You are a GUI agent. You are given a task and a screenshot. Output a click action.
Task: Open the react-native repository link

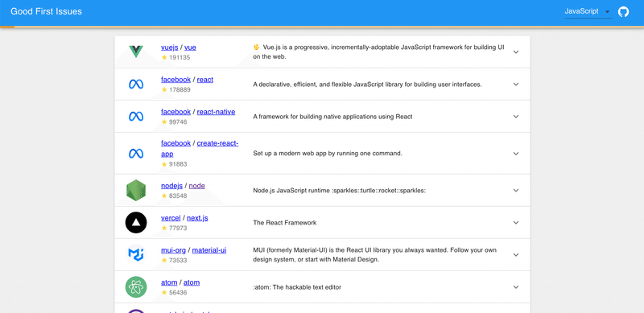tap(216, 112)
